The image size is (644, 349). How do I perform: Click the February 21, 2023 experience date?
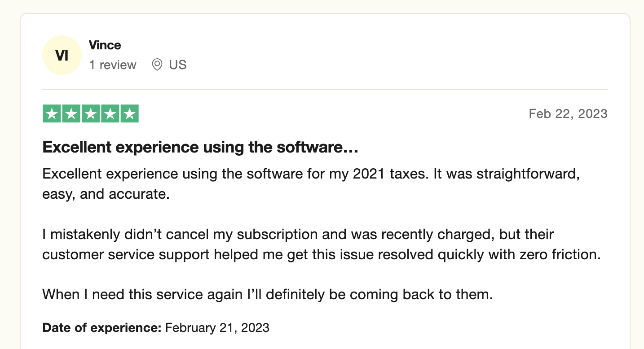point(217,327)
